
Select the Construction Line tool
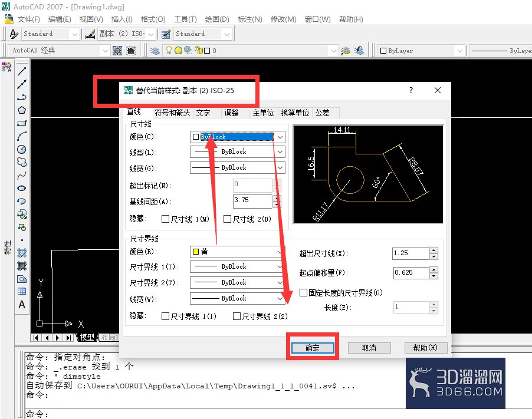click(x=22, y=84)
